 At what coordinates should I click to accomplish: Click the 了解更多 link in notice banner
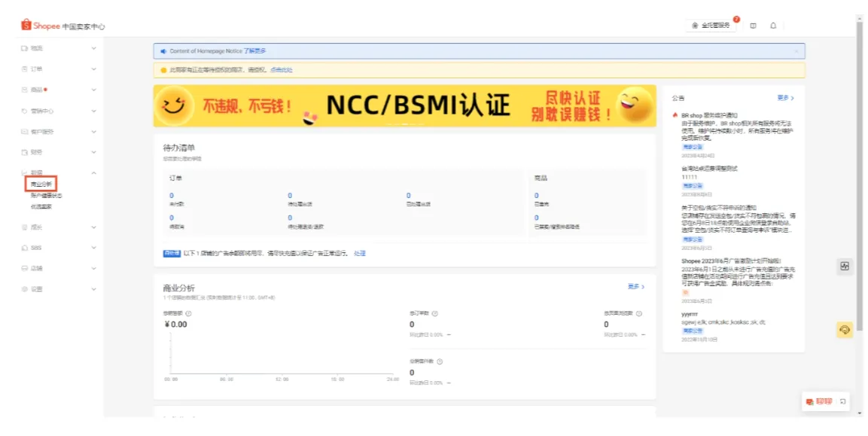click(x=256, y=50)
